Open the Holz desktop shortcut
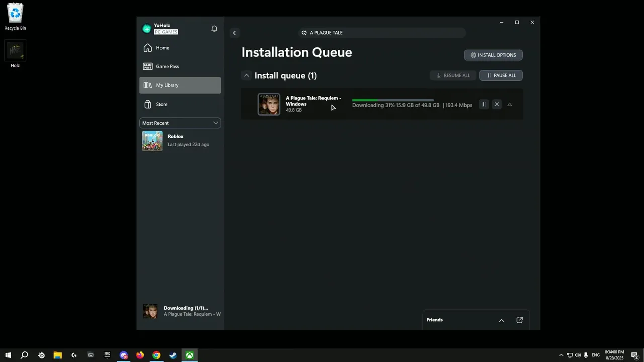Viewport: 644px width, 362px height. click(x=15, y=54)
